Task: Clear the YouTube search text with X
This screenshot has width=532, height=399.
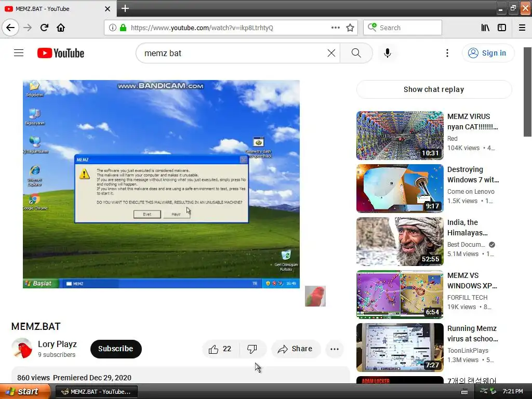Action: (x=331, y=53)
